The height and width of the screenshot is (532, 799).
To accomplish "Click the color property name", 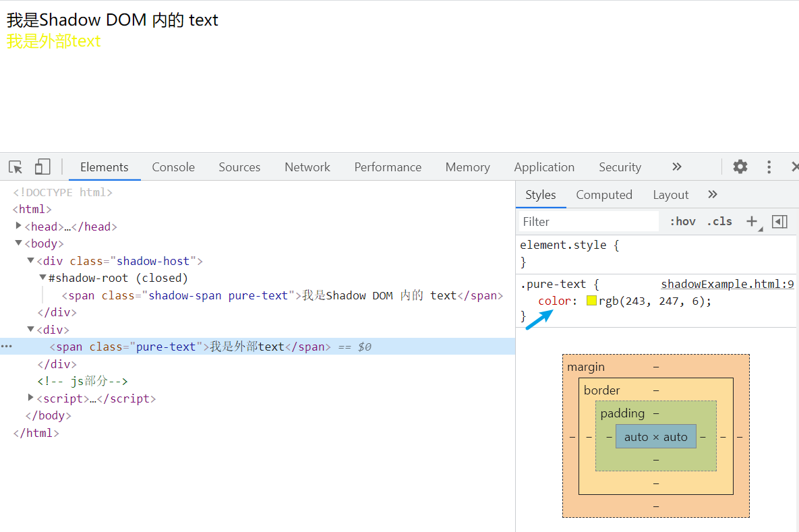I will (554, 301).
